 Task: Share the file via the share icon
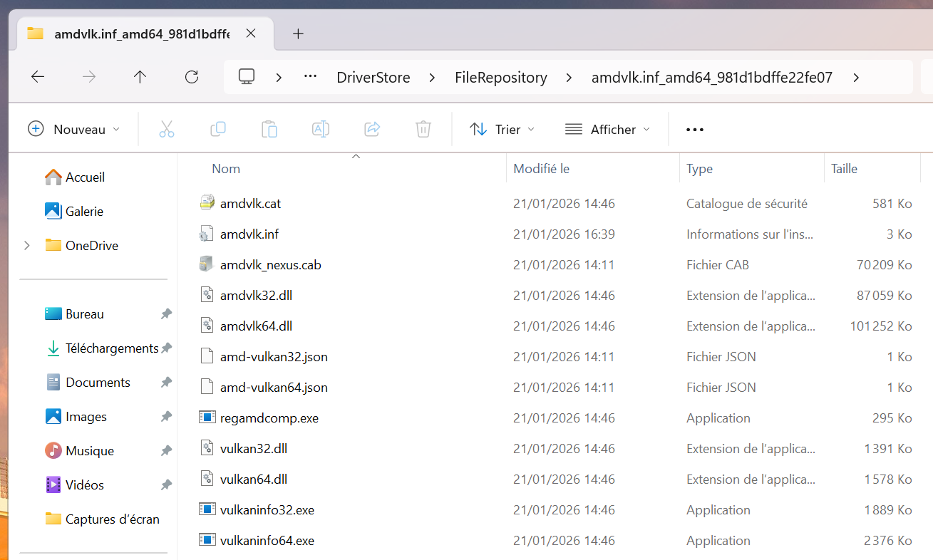tap(371, 129)
